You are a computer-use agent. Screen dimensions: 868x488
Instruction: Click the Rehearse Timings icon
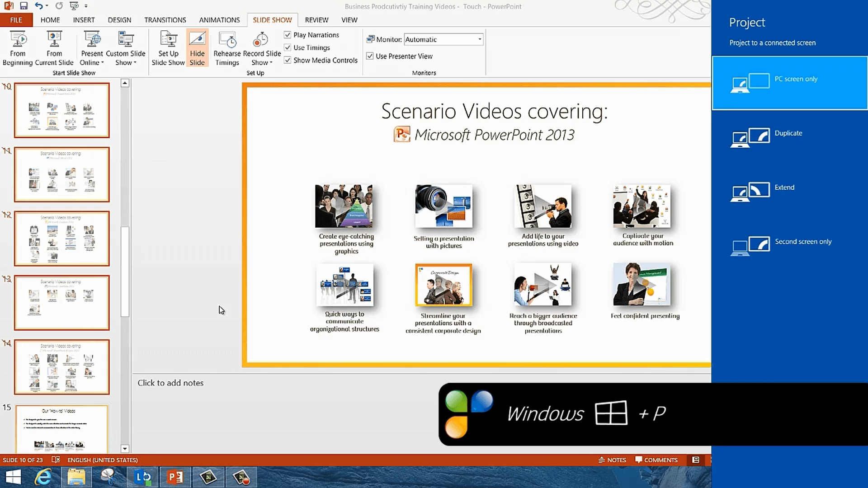pyautogui.click(x=227, y=40)
